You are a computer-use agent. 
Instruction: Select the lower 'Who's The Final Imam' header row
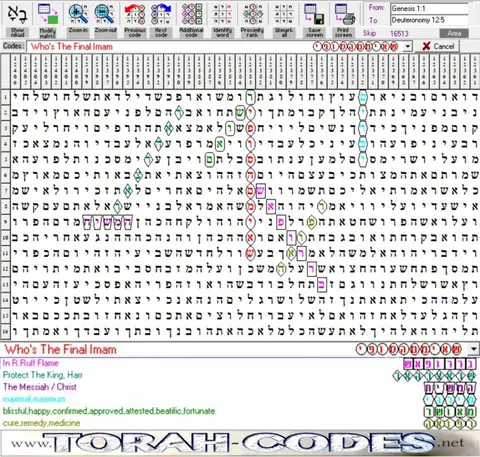(233, 349)
